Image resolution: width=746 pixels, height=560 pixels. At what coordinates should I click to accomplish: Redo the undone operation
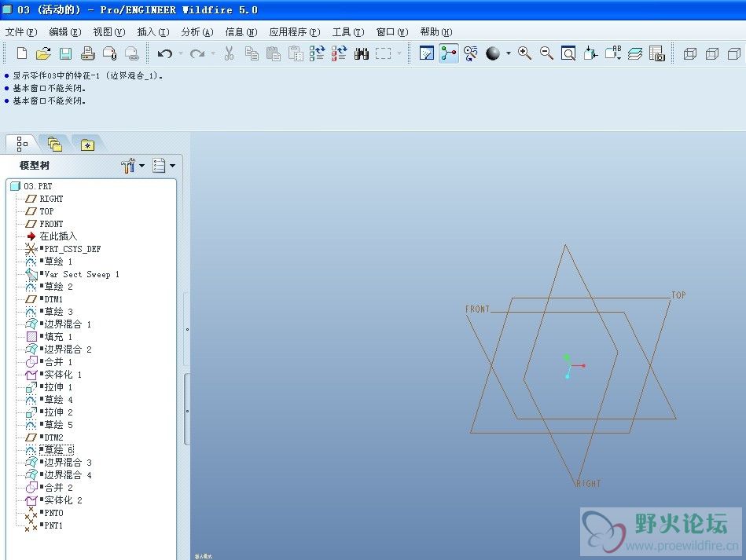click(197, 53)
